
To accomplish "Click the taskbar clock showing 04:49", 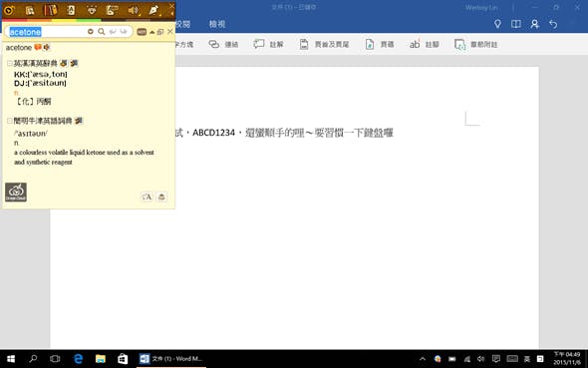I will 567,359.
